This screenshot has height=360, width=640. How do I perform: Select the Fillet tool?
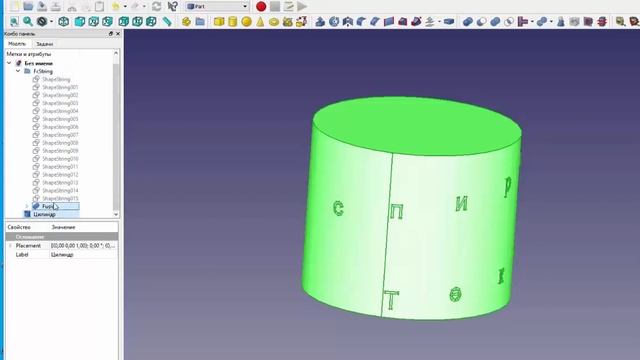click(x=361, y=21)
